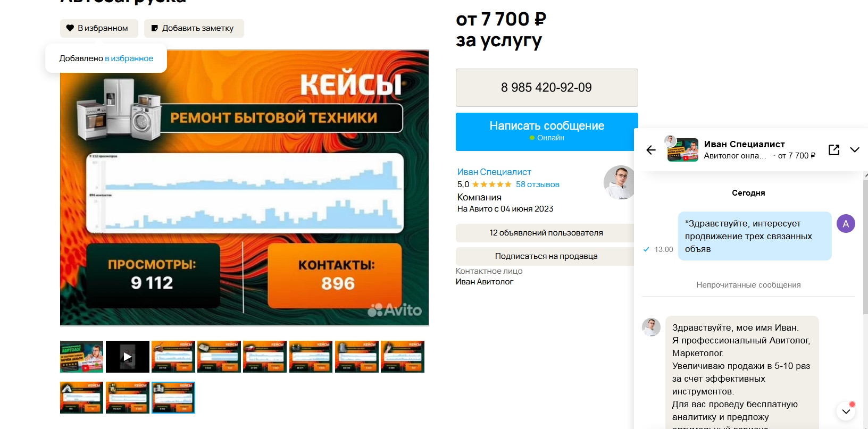Show 12 объявлений пользователя

546,233
